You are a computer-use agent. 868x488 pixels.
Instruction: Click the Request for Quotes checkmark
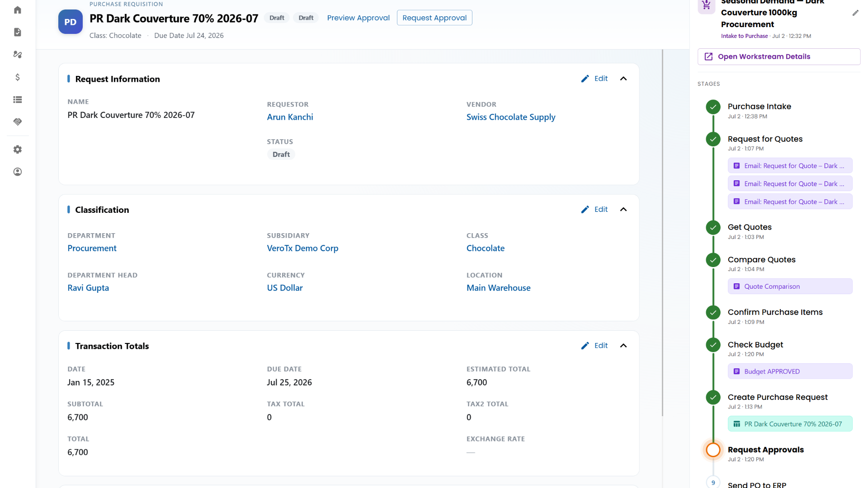(x=713, y=139)
